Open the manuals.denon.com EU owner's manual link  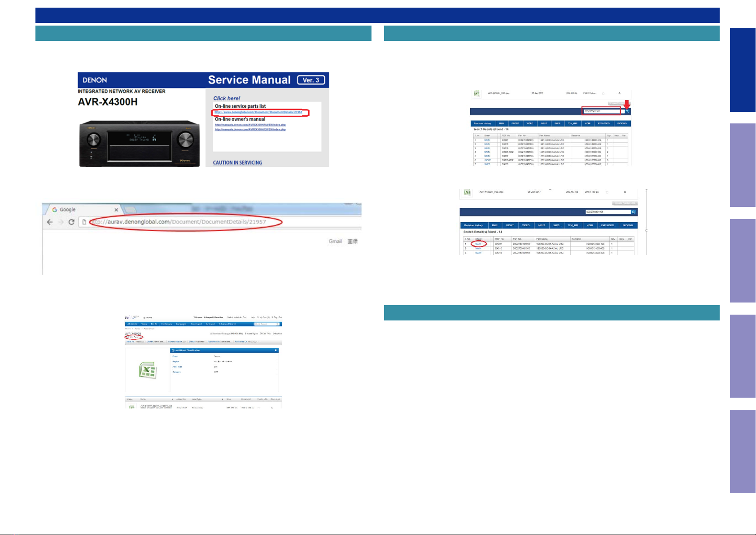pyautogui.click(x=250, y=129)
